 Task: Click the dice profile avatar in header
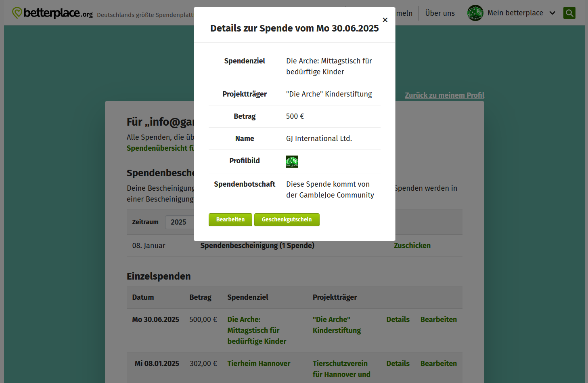[475, 13]
